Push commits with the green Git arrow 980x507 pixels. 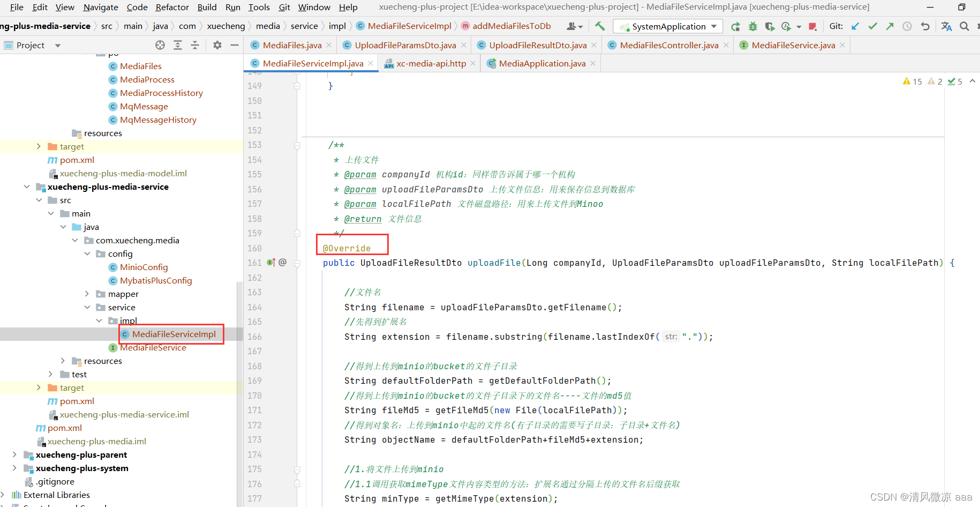(x=890, y=26)
